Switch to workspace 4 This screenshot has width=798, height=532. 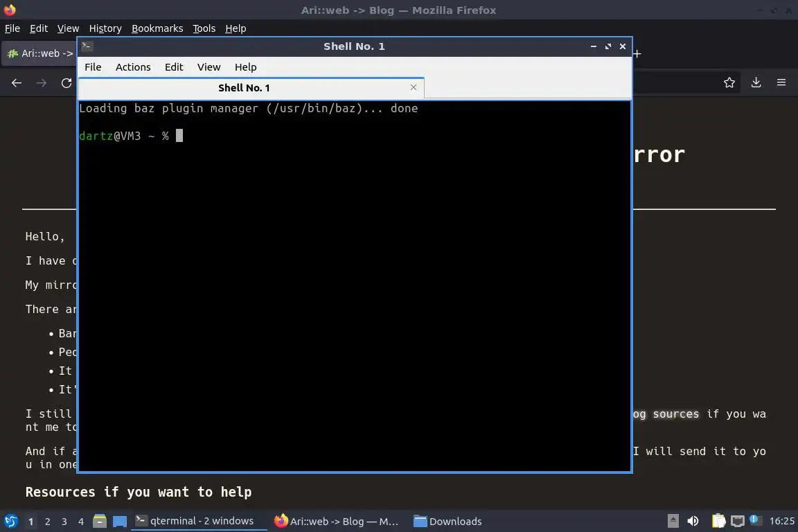81,522
